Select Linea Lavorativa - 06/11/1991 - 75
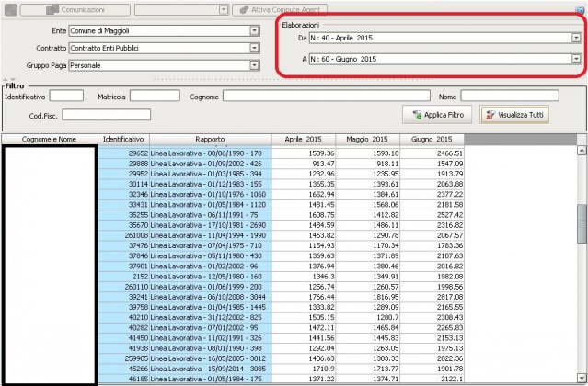This screenshot has height=386, width=588. [211, 215]
